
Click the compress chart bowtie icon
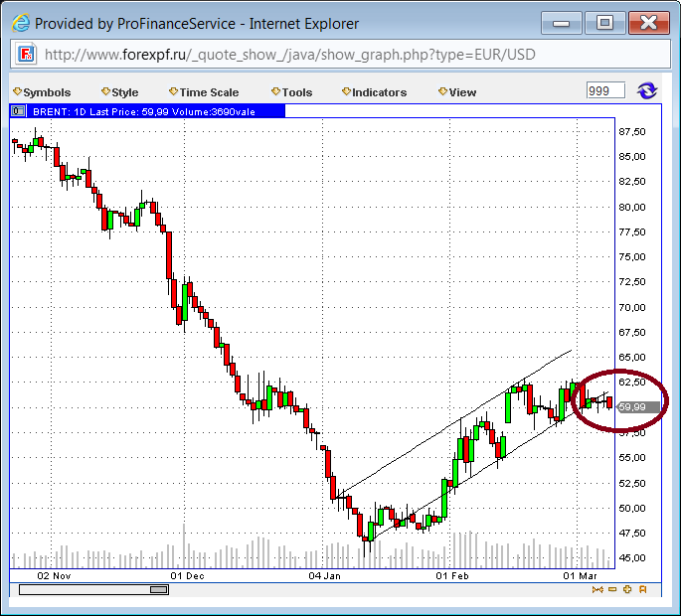(x=597, y=589)
